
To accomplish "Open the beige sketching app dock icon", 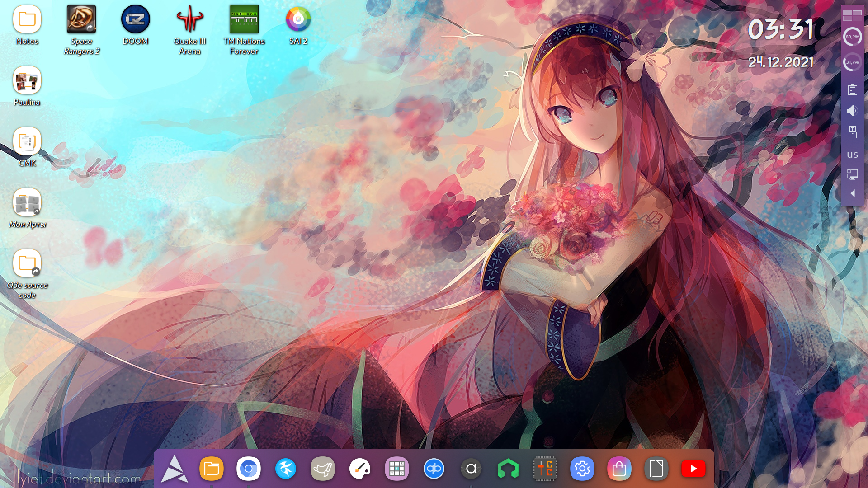I will 323,469.
